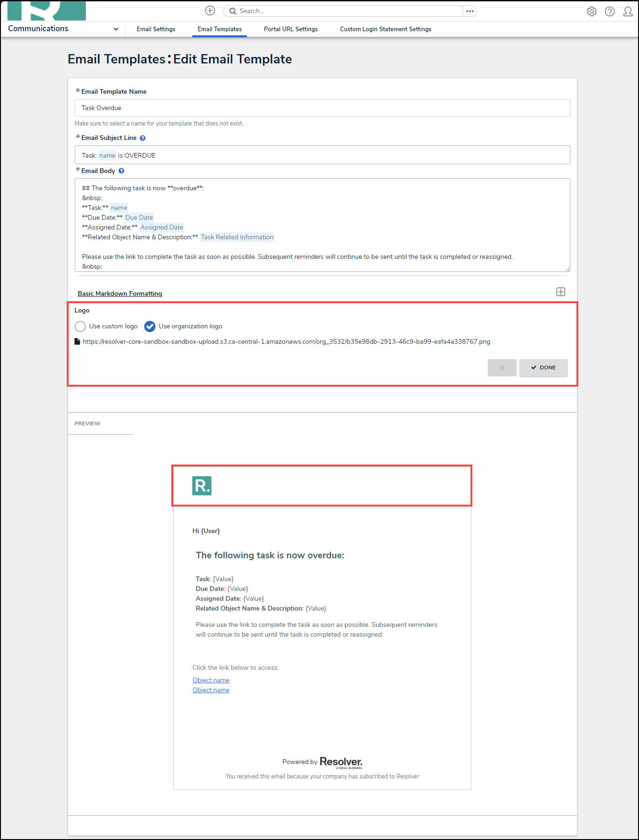Viewport: 639px width, 840px height.
Task: Open Portal URL Settings tab
Action: (291, 29)
